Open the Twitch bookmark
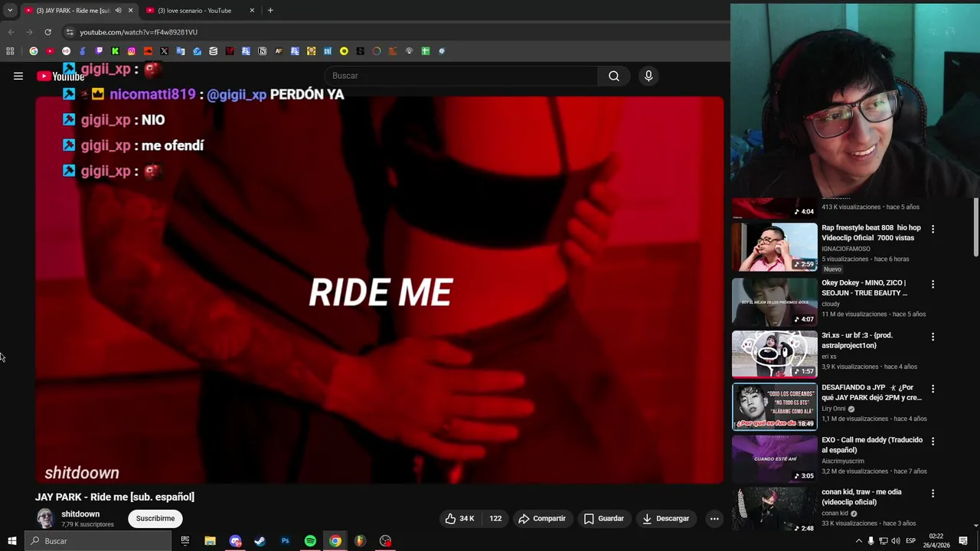 tap(99, 51)
